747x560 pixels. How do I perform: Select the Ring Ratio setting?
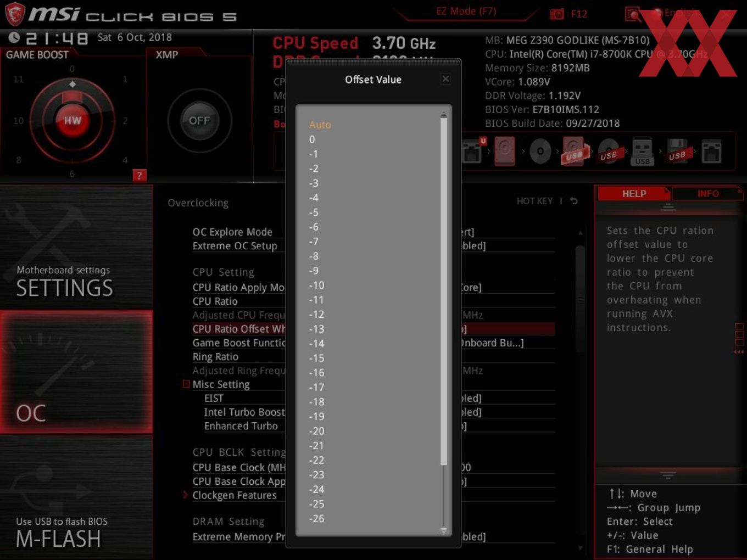click(x=215, y=356)
